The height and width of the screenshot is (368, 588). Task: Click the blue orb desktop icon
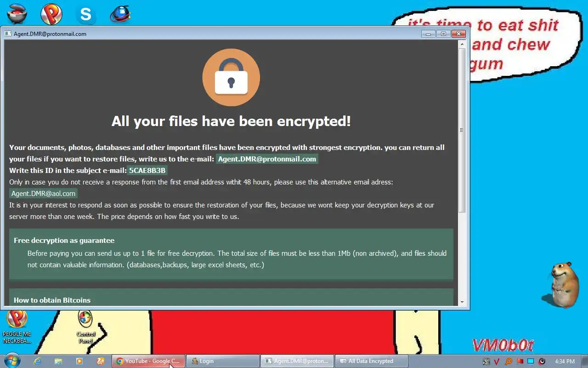tap(120, 14)
